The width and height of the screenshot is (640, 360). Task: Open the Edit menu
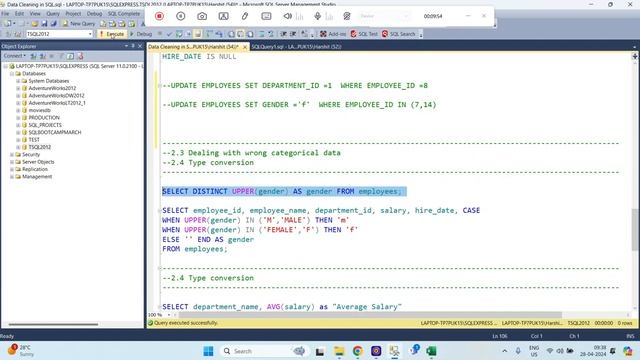coord(19,13)
